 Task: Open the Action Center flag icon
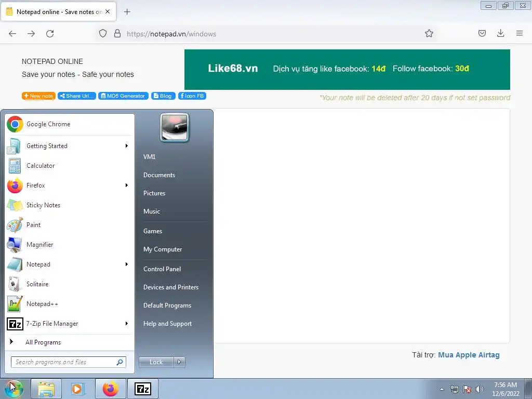pyautogui.click(x=467, y=389)
